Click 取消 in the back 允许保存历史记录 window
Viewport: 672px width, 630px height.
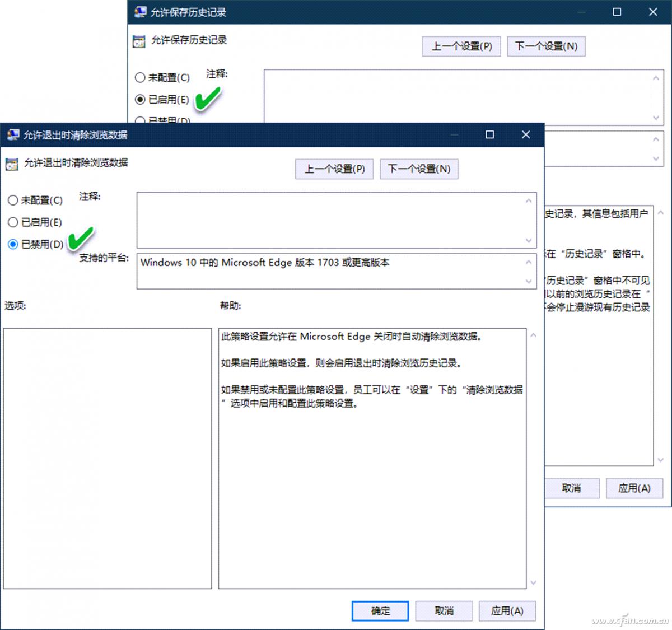(571, 488)
